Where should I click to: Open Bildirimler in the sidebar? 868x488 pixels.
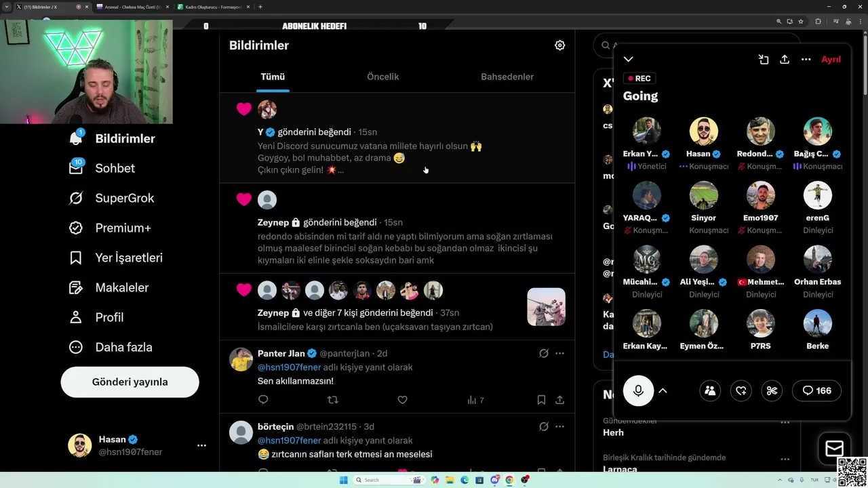pos(113,138)
